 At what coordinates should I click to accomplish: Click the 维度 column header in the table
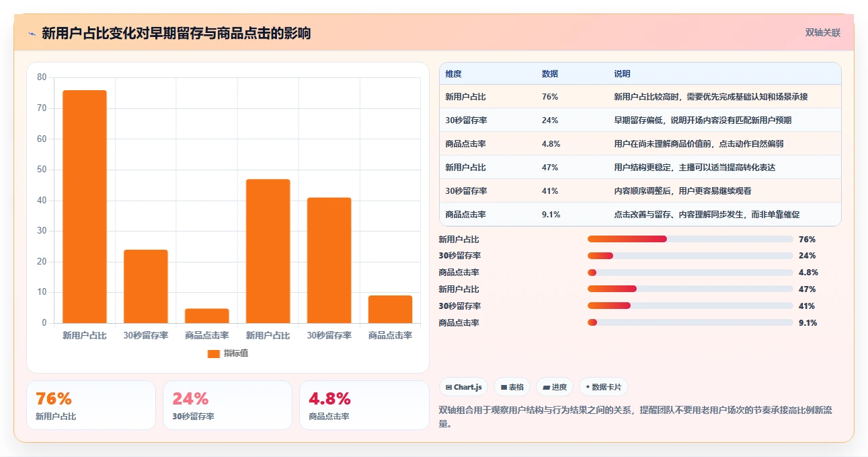[453, 74]
